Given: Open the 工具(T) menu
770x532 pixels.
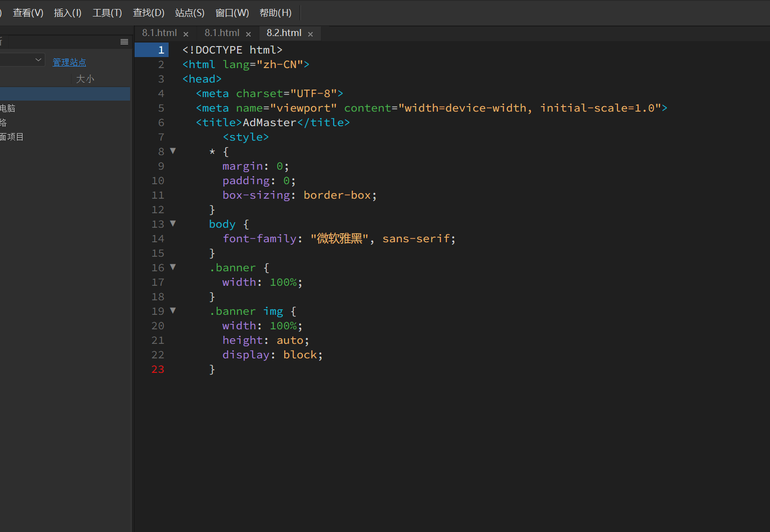Looking at the screenshot, I should point(107,13).
